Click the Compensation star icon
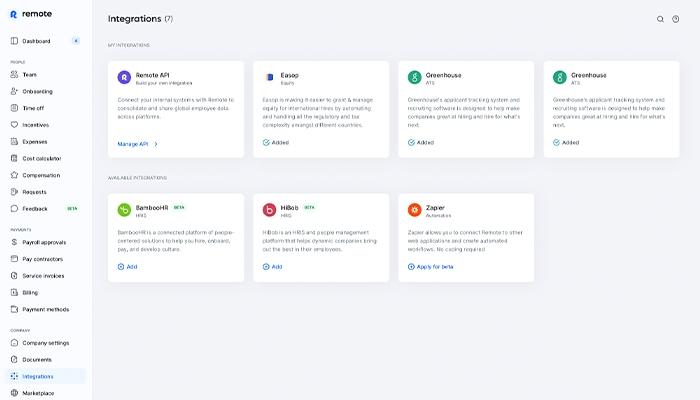Screen dimensions: 700x400 point(14,175)
